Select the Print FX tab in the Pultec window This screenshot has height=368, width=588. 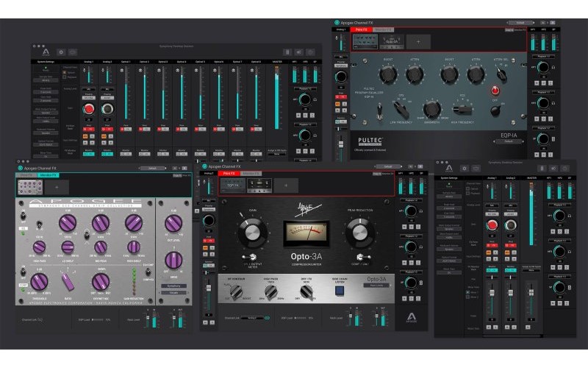point(362,29)
